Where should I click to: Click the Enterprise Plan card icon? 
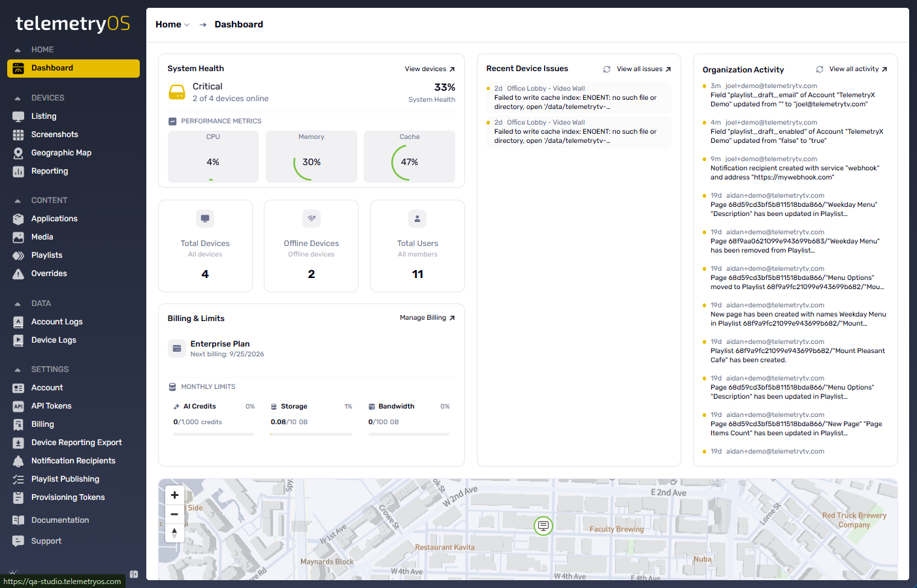(176, 348)
